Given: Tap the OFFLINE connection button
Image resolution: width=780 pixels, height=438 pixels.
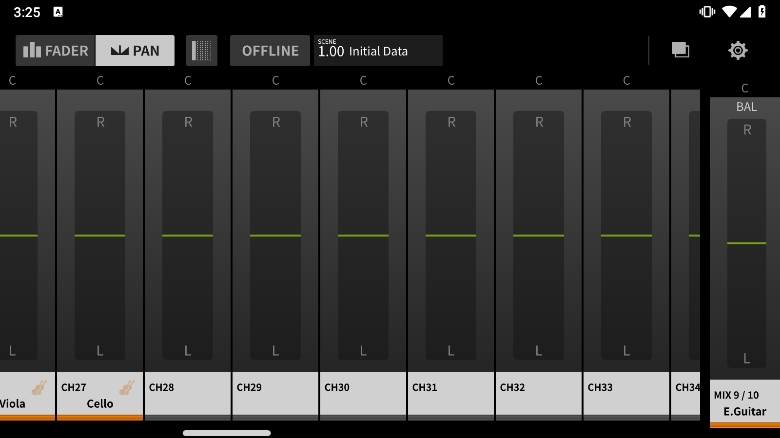Looking at the screenshot, I should click(270, 50).
